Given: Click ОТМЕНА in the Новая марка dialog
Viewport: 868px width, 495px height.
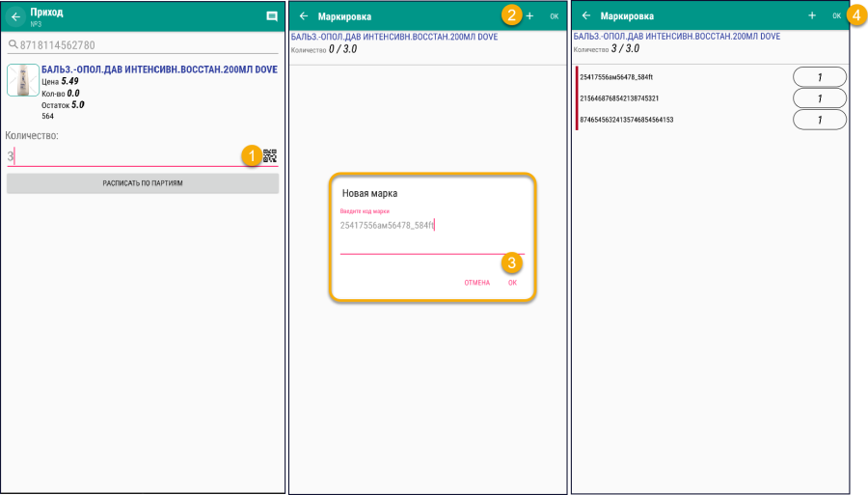Looking at the screenshot, I should click(476, 283).
